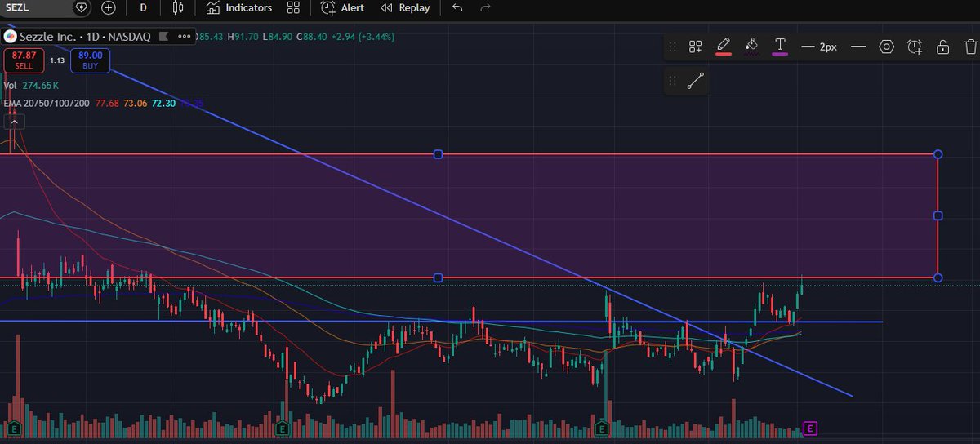
Task: Open drawing templates icon in floating toolbar
Action: 696,47
